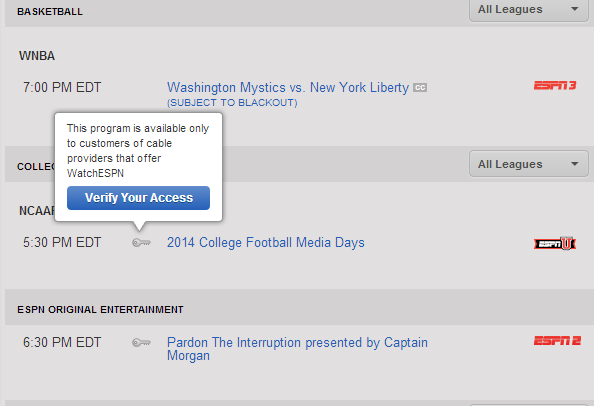Image resolution: width=594 pixels, height=406 pixels.
Task: Click the ESPN3 network logo
Action: (x=555, y=86)
